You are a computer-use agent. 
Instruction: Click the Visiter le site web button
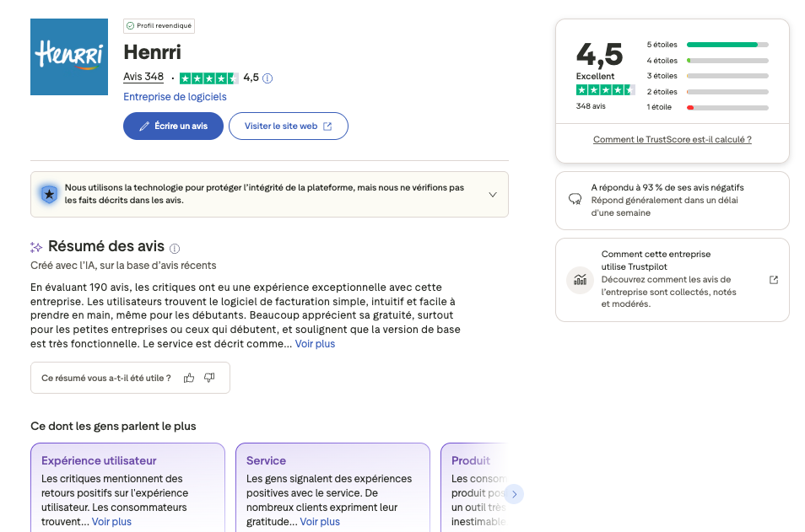click(x=288, y=126)
